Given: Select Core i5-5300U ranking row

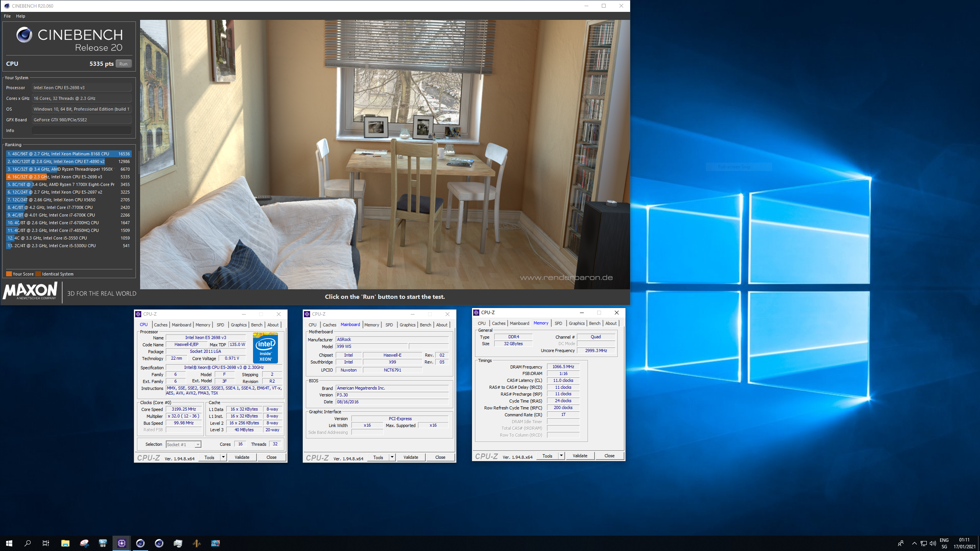Looking at the screenshot, I should [69, 246].
